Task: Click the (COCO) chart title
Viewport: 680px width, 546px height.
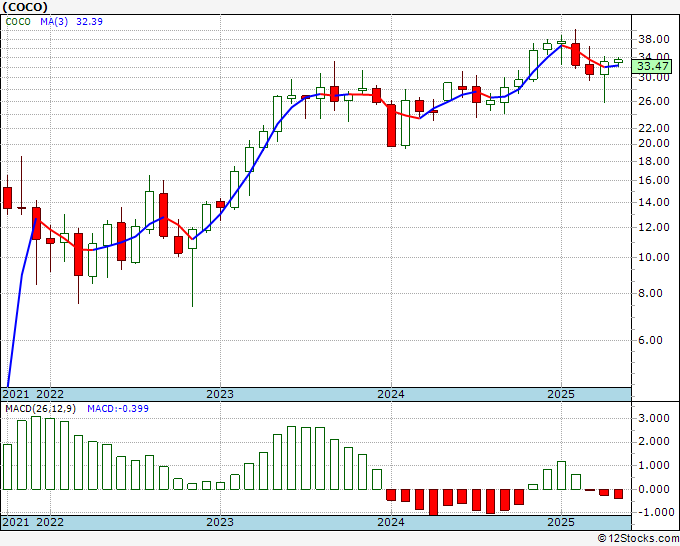Action: coord(25,7)
